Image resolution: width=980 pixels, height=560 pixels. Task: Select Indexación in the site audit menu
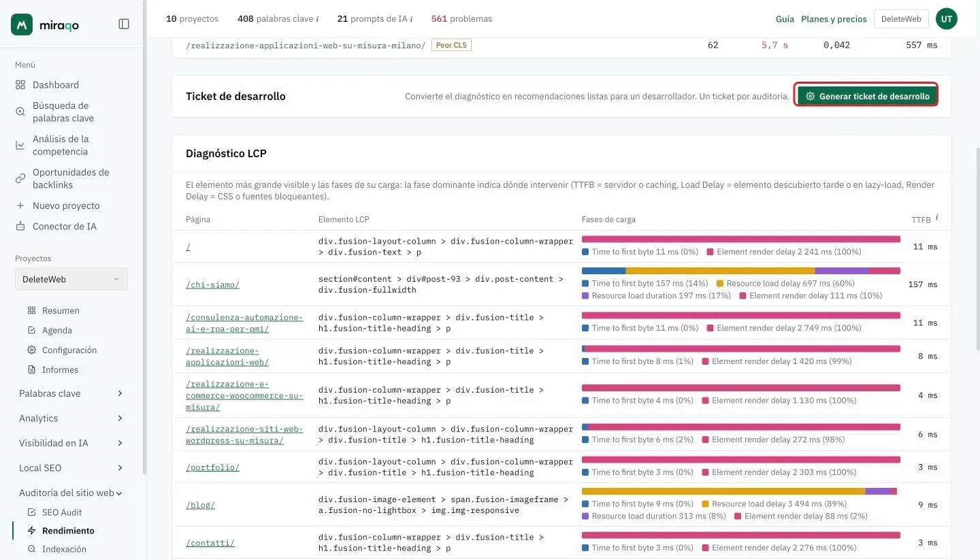pos(64,548)
